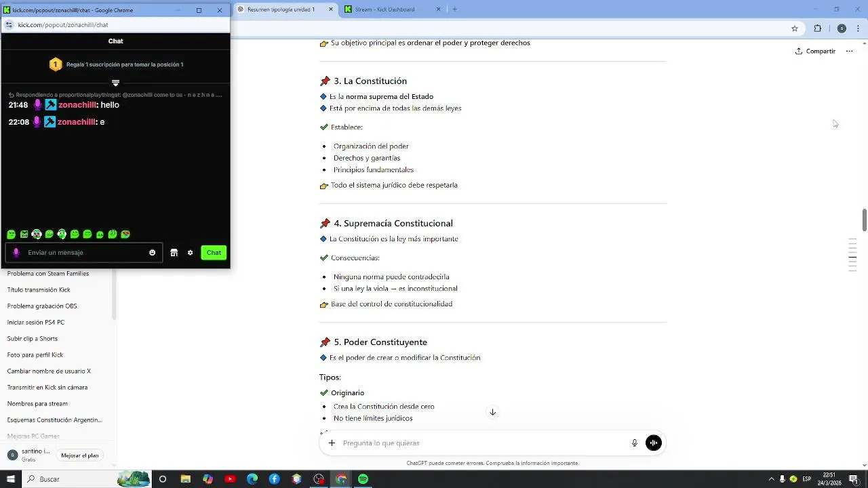Click the zonachilll username on hello message
The width and height of the screenshot is (868, 488).
(x=77, y=105)
